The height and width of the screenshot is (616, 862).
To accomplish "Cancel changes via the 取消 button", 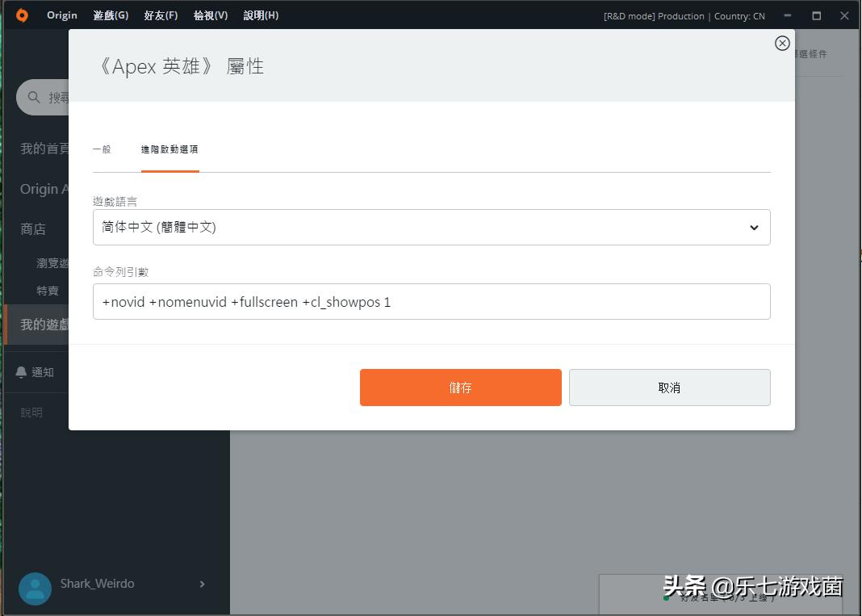I will pos(669,388).
